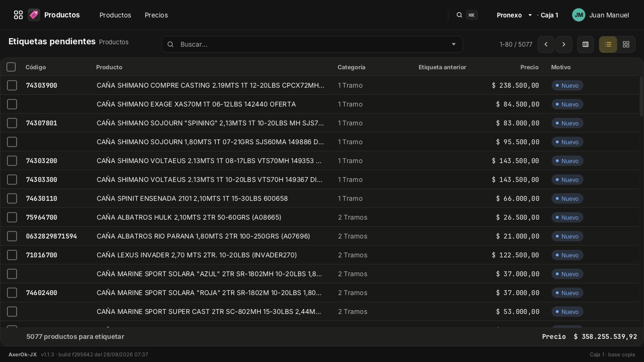Click the table vertical scrollbar
The height and width of the screenshot is (362, 644).
(641, 97)
